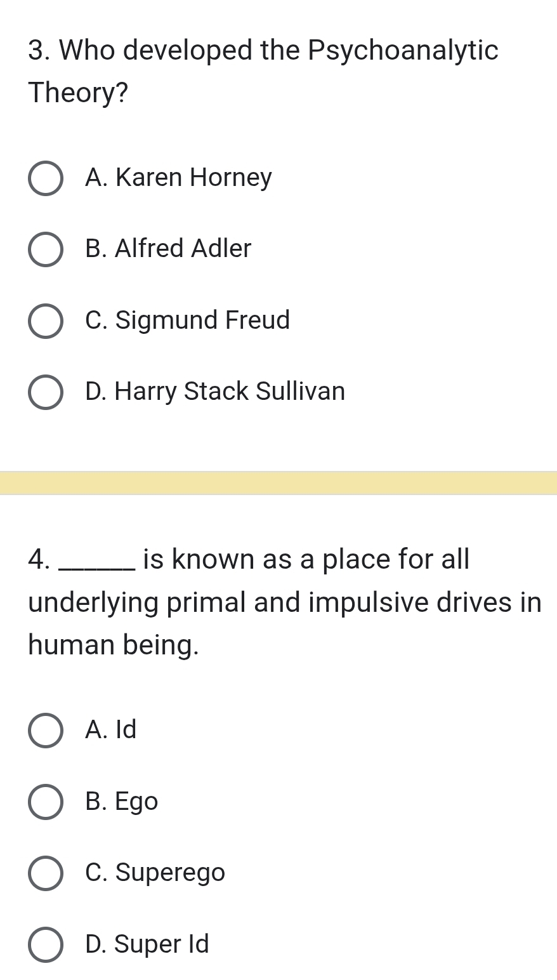Click the 'A. Karen Horney' label text
The width and height of the screenshot is (557, 980).
pyautogui.click(x=178, y=178)
